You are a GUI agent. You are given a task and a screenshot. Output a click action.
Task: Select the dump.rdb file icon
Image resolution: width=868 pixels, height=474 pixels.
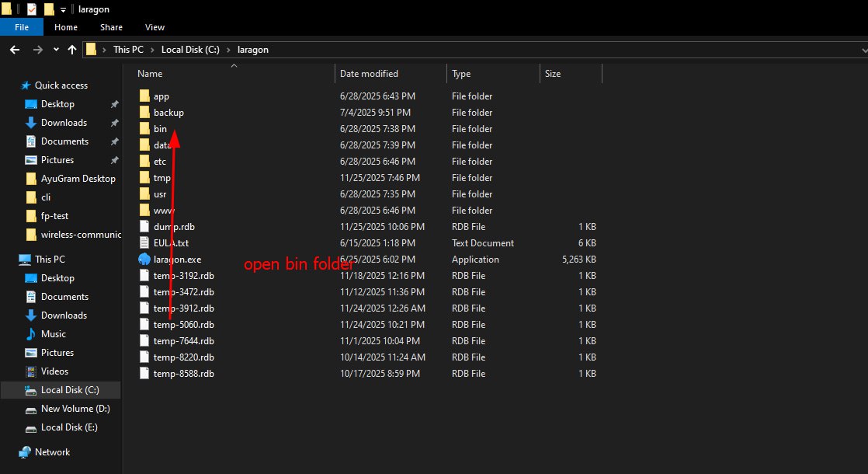(x=144, y=226)
